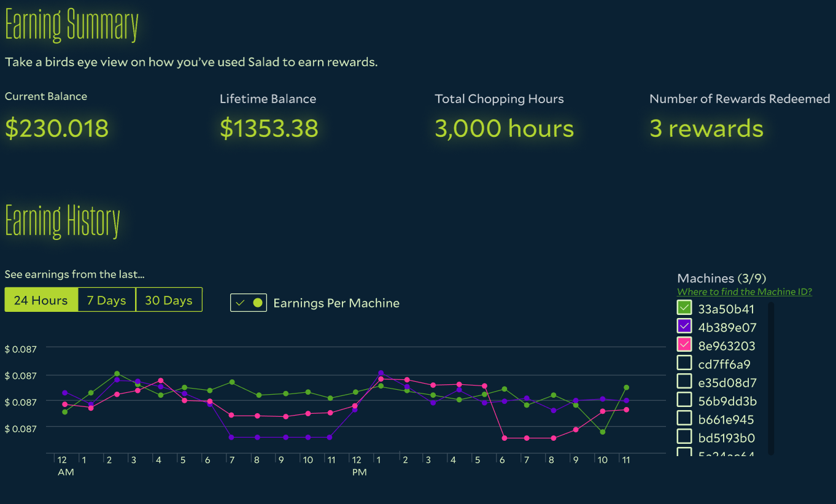This screenshot has height=504, width=836.
Task: Check machine bd5193b0 checkbox
Action: coord(684,436)
